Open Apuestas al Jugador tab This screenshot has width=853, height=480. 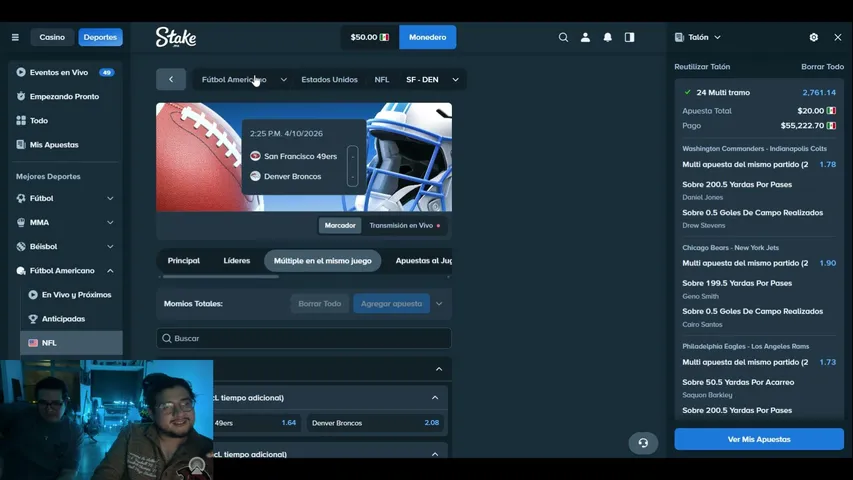pyautogui.click(x=424, y=261)
